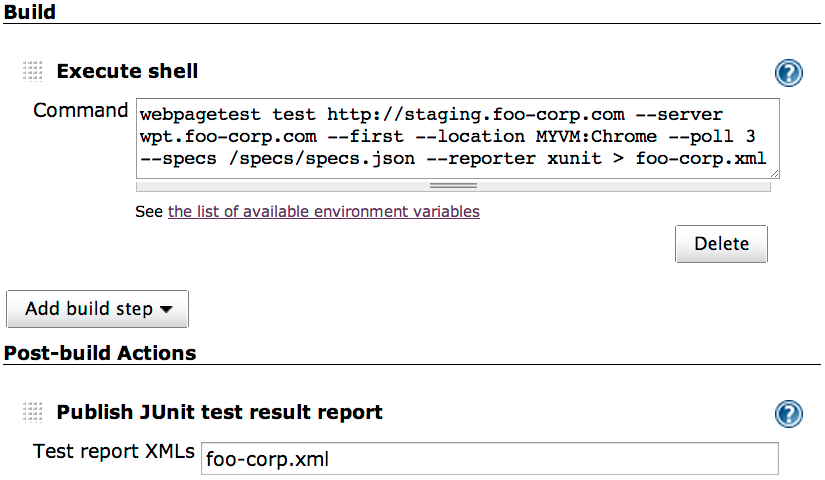This screenshot has height=480, width=825.
Task: Place cursor on '--reporter xunit' in command
Action: tap(514, 159)
